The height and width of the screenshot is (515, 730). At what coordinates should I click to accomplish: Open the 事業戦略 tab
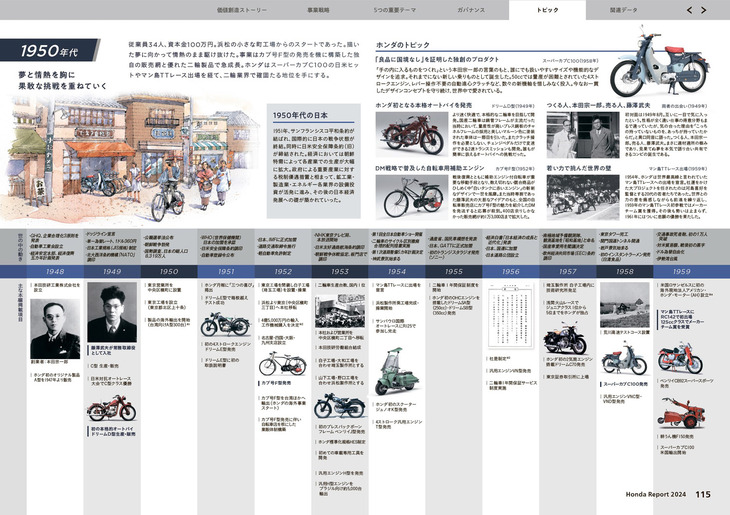[318, 10]
